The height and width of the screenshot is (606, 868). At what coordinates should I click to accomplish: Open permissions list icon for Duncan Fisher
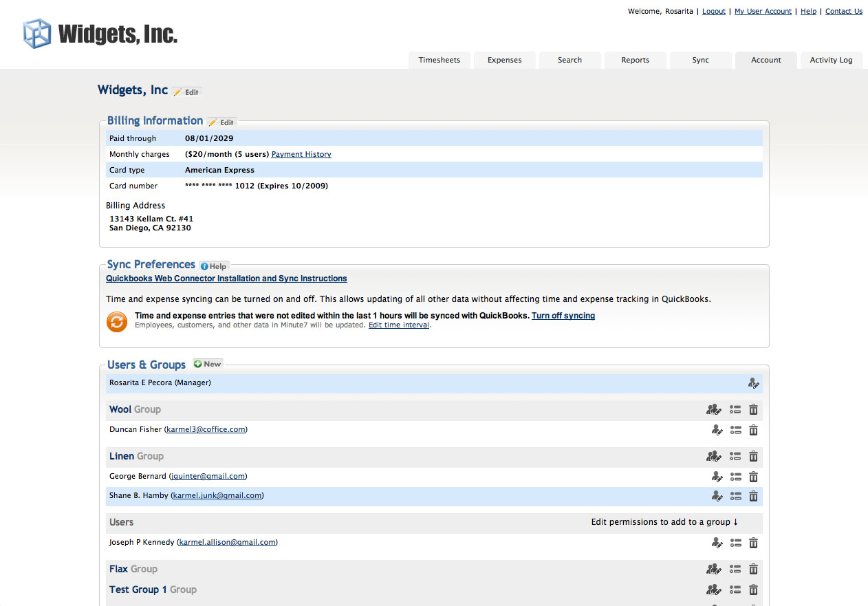[x=735, y=430]
